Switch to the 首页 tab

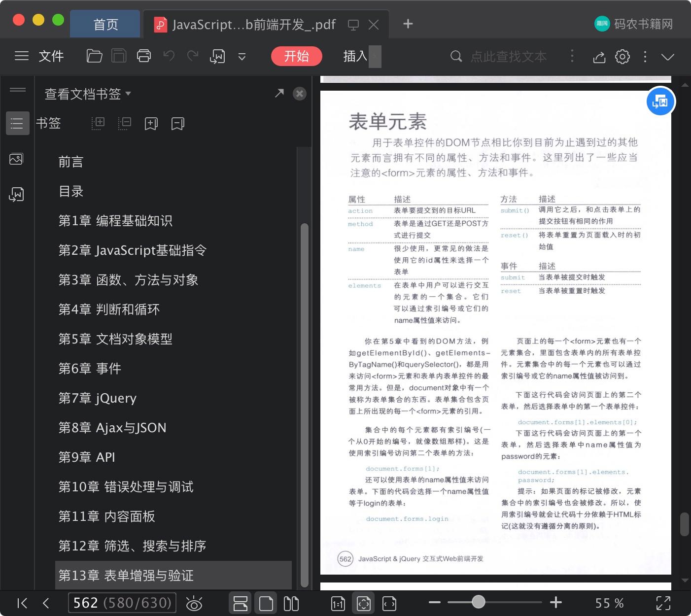[105, 24]
